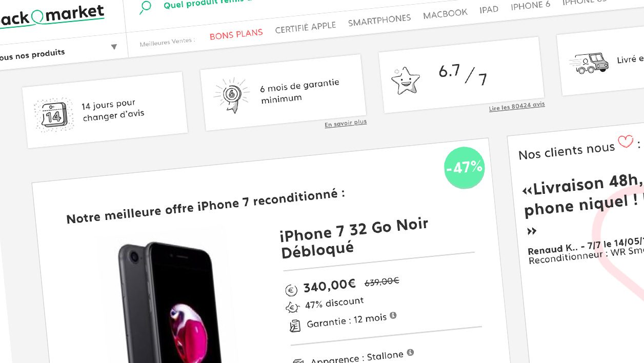This screenshot has height=363, width=644.
Task: Open the Lire les 80424 avis link
Action: [517, 106]
